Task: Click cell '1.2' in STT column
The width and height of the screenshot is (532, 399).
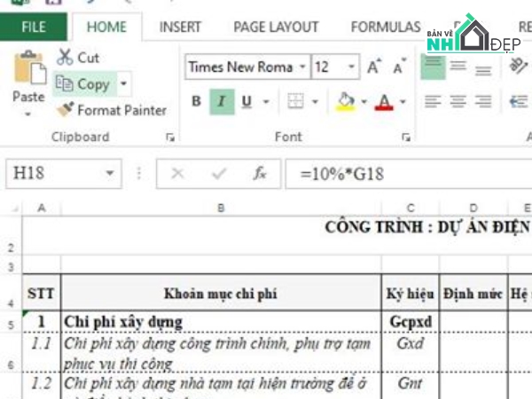Action: (x=42, y=386)
